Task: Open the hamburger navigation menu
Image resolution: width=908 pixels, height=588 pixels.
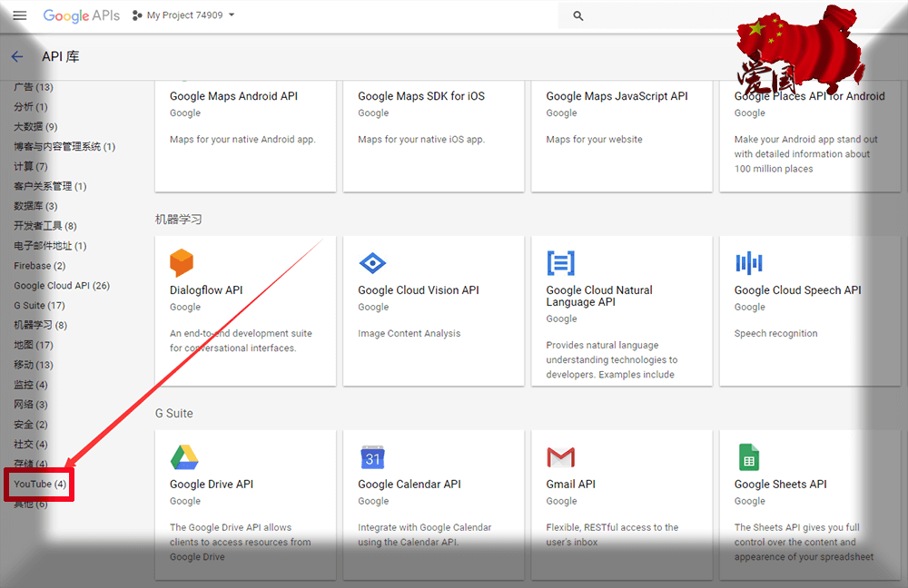Action: pos(20,15)
